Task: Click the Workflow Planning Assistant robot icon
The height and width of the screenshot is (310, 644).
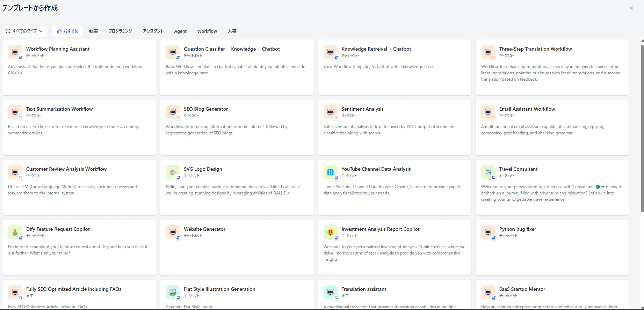Action: click(15, 52)
